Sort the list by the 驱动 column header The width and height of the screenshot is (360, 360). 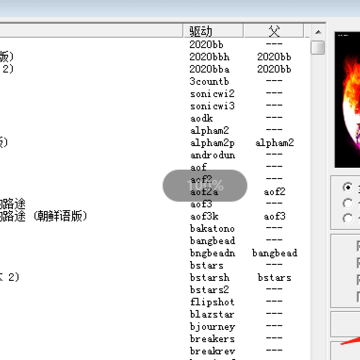coord(213,31)
